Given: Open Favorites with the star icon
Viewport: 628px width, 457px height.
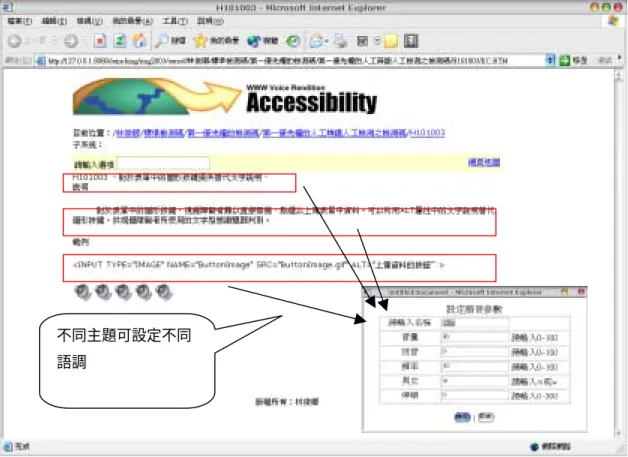Looking at the screenshot, I should [x=200, y=41].
